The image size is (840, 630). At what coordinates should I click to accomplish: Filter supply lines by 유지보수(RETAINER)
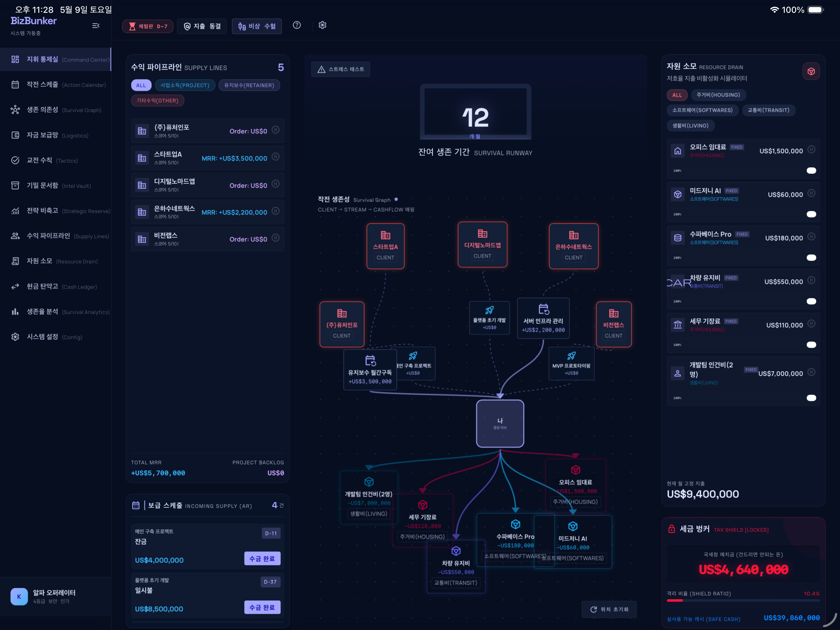tap(249, 85)
